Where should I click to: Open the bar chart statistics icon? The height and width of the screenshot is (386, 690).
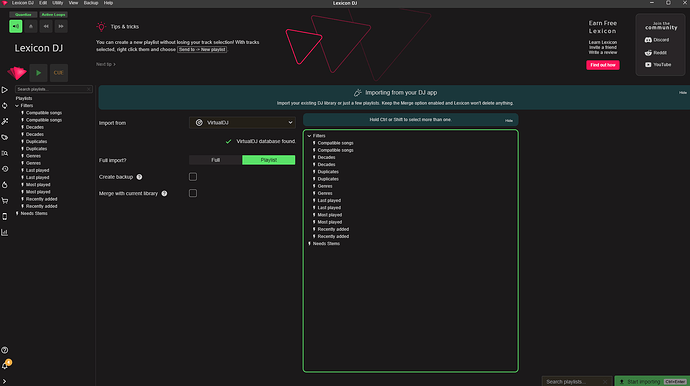click(5, 232)
